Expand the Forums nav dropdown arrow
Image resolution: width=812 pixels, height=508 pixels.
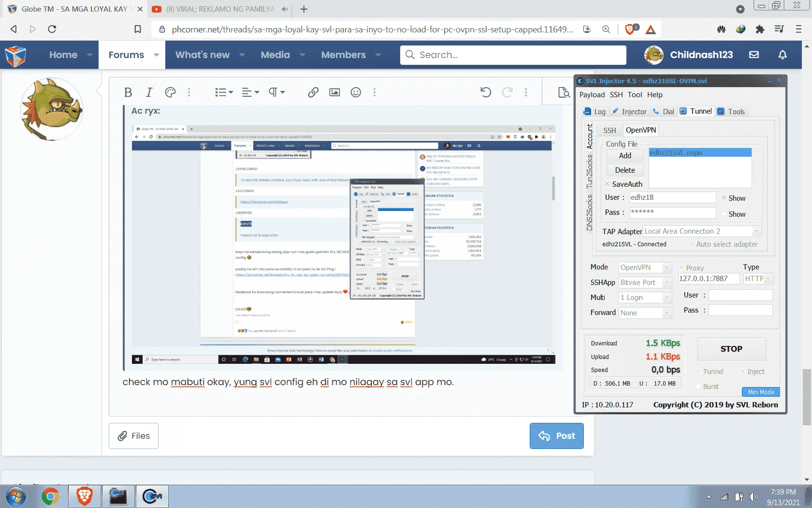[x=156, y=55]
